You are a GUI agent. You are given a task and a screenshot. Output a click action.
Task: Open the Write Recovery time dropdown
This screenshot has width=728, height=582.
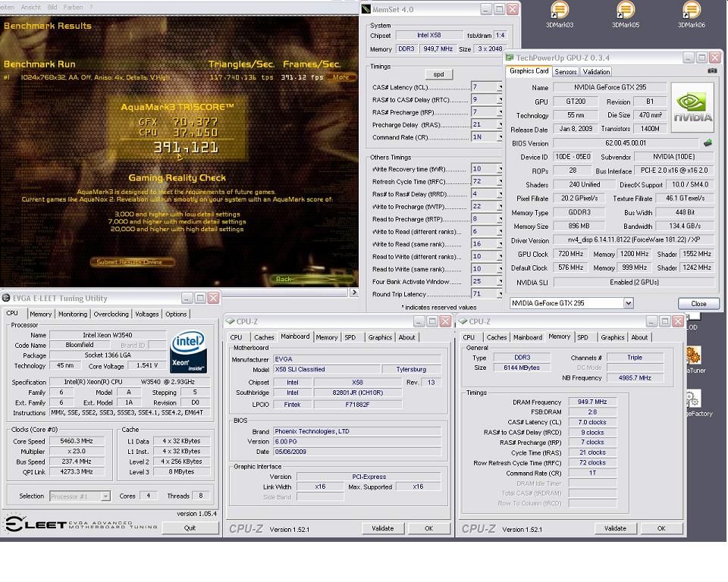click(500, 169)
